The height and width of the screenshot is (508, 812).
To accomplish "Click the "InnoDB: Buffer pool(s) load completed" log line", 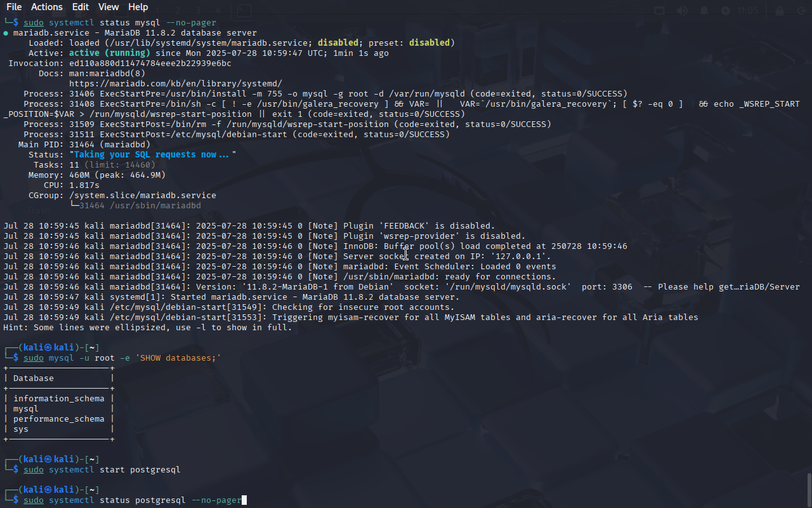I will click(315, 246).
